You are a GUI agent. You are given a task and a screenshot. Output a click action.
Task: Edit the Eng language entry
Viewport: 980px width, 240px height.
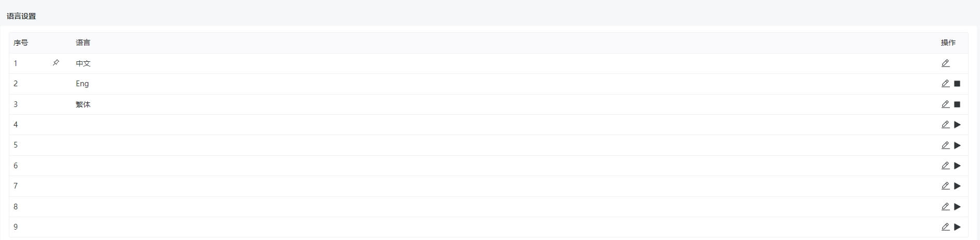pos(945,84)
